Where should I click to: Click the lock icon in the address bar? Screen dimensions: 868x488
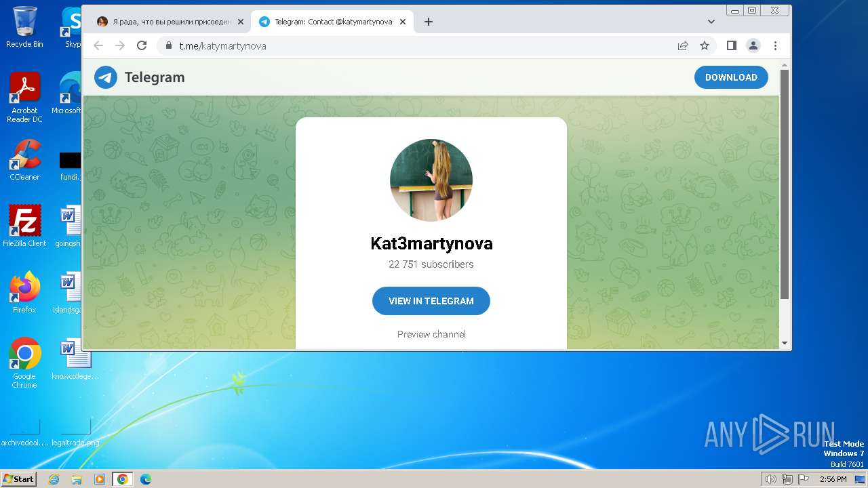[169, 46]
